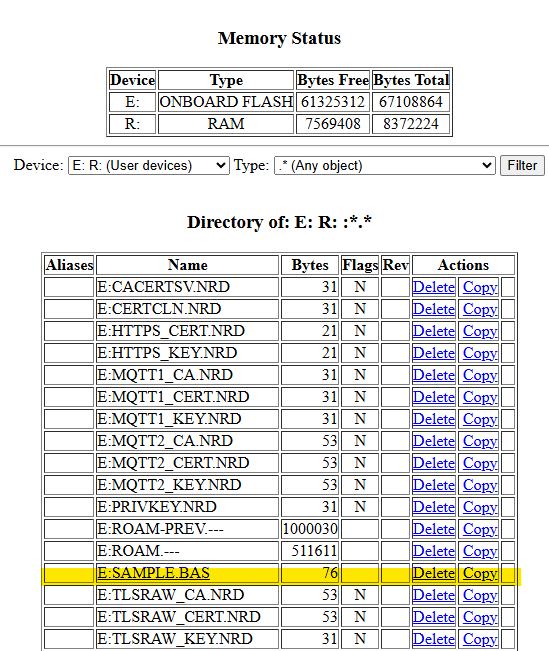549x651 pixels.
Task: Copy the E:TLSRAW_KEY.NRD file
Action: 480,639
